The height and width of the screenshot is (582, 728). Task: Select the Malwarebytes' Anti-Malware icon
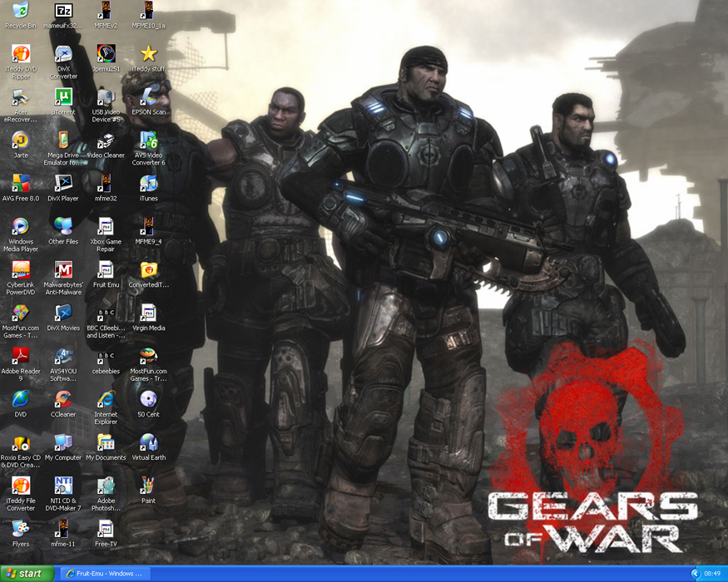coord(63,269)
